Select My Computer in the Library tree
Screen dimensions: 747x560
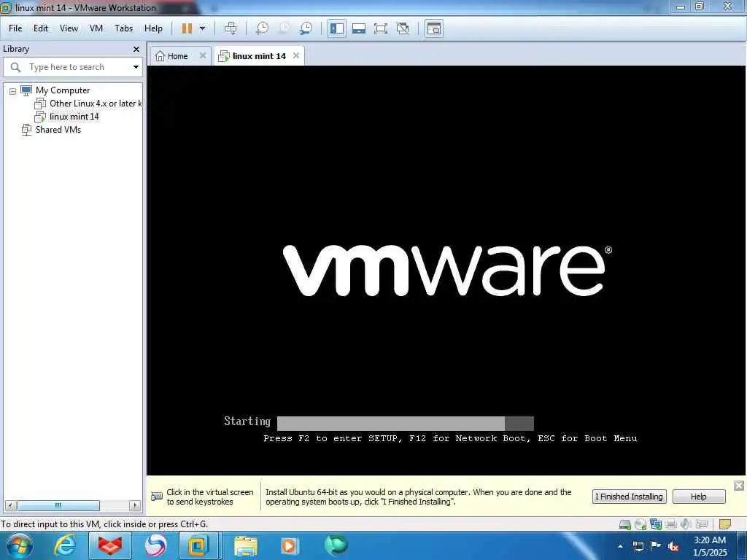click(63, 90)
